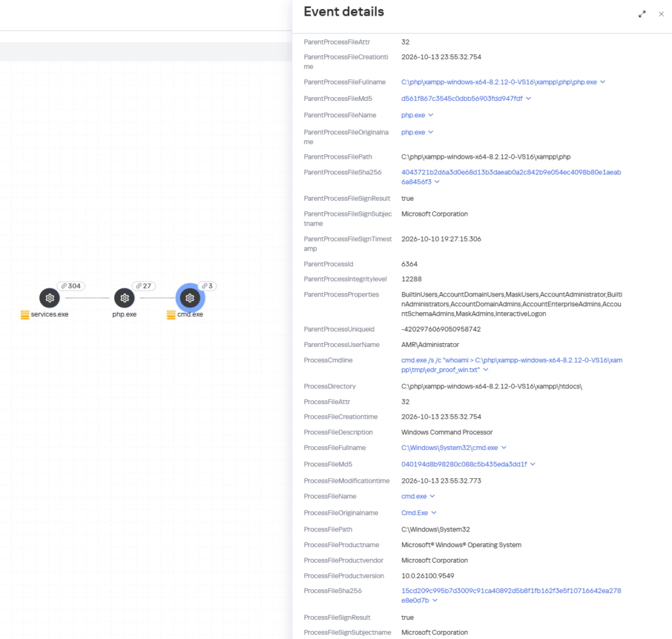672x639 pixels.
Task: Click the php.exe node label in graph
Action: pos(124,314)
